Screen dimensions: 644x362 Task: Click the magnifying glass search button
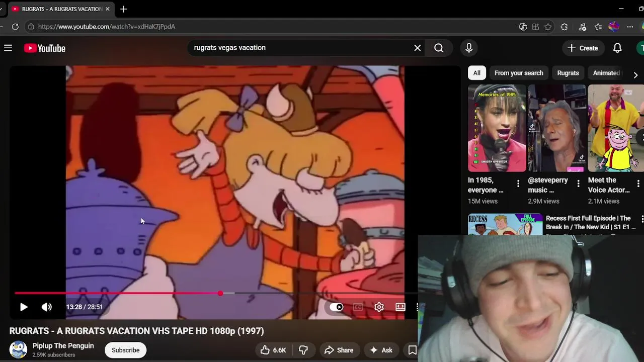439,48
